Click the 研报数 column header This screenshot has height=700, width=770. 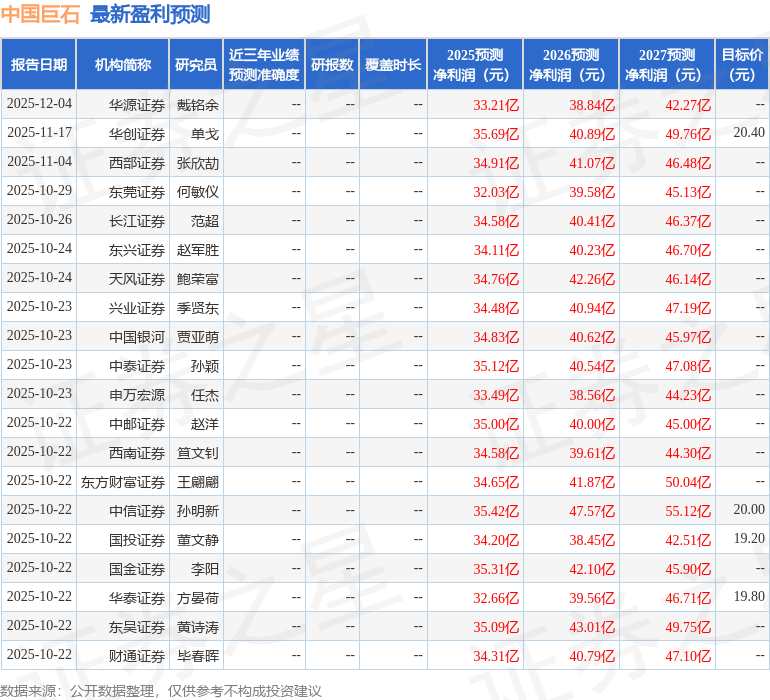pyautogui.click(x=332, y=65)
